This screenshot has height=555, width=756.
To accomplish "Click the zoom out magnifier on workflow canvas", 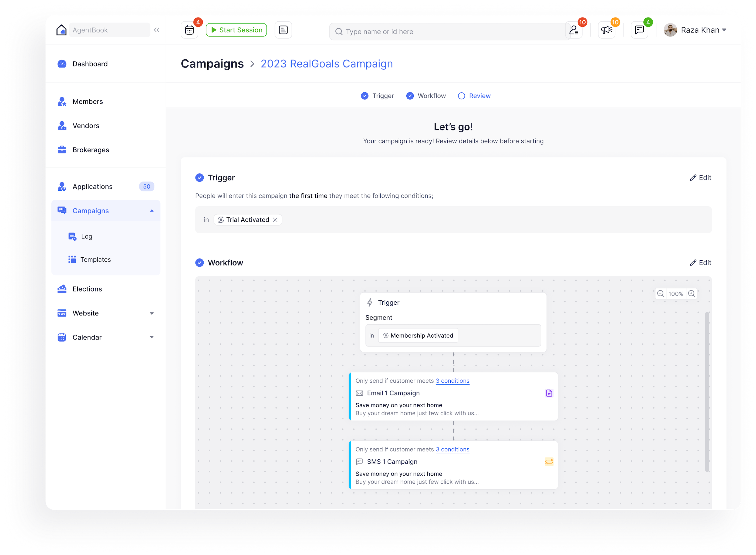I will 660,294.
